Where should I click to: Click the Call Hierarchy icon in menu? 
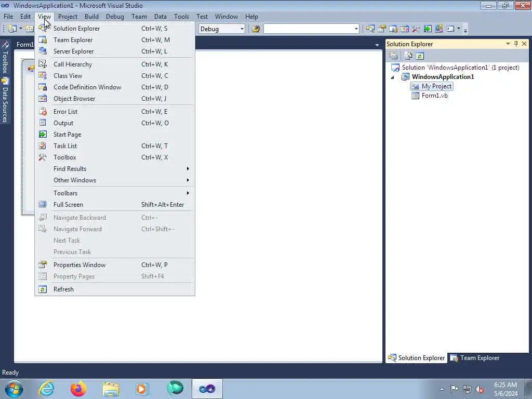(x=43, y=64)
